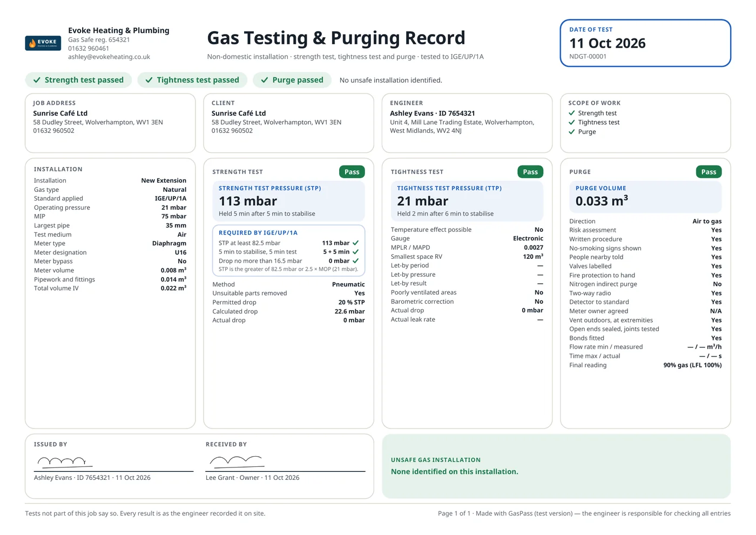
Task: Select the 'Pneumatic' method value
Action: [x=348, y=284]
